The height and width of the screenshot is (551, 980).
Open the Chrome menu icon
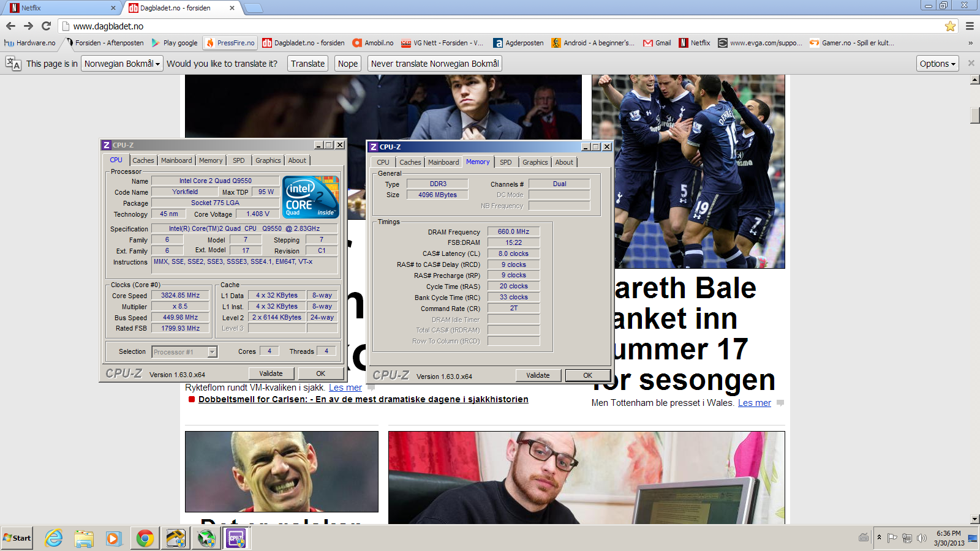[970, 26]
